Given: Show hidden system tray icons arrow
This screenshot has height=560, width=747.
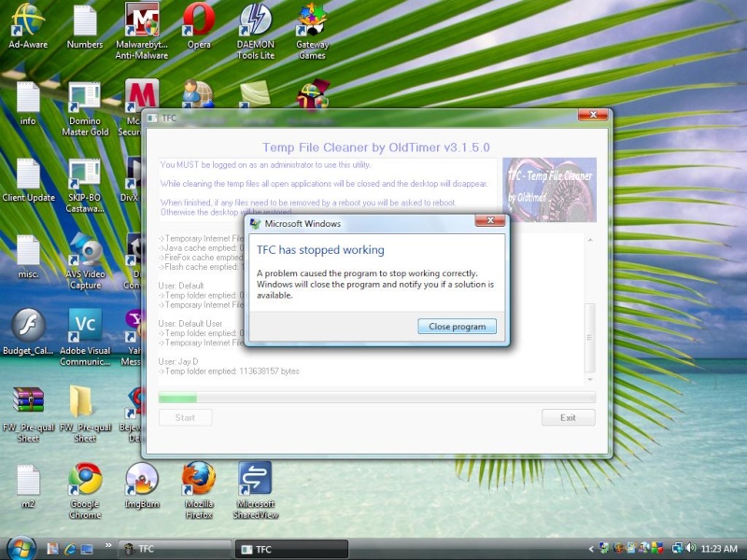Looking at the screenshot, I should point(591,549).
